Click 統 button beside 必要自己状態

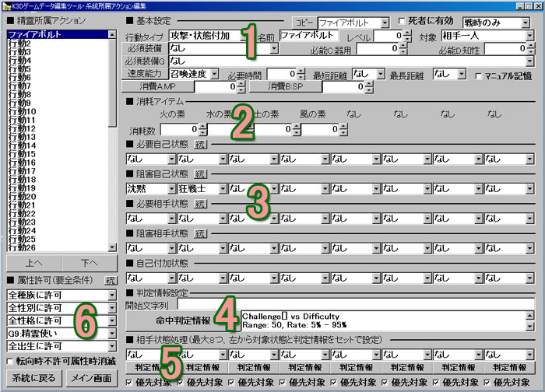coord(200,144)
